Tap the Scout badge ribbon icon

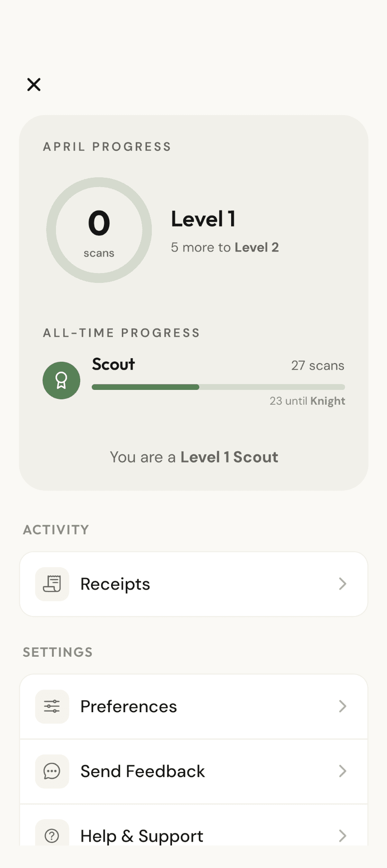click(x=61, y=381)
